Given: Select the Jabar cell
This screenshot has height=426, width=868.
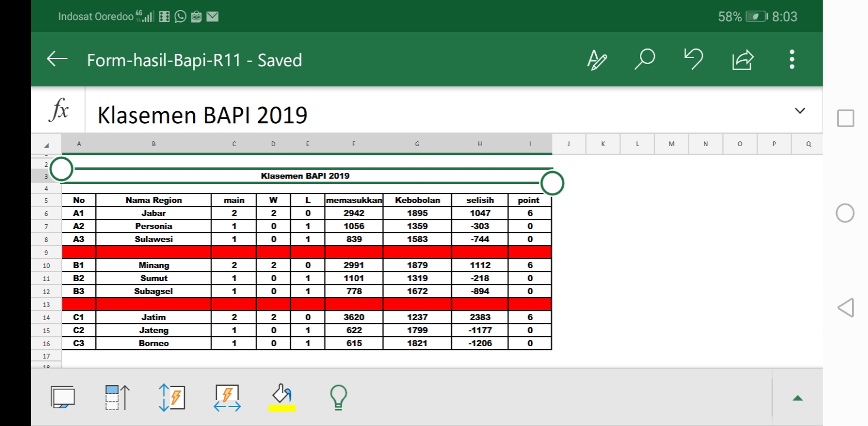Looking at the screenshot, I should (x=153, y=213).
